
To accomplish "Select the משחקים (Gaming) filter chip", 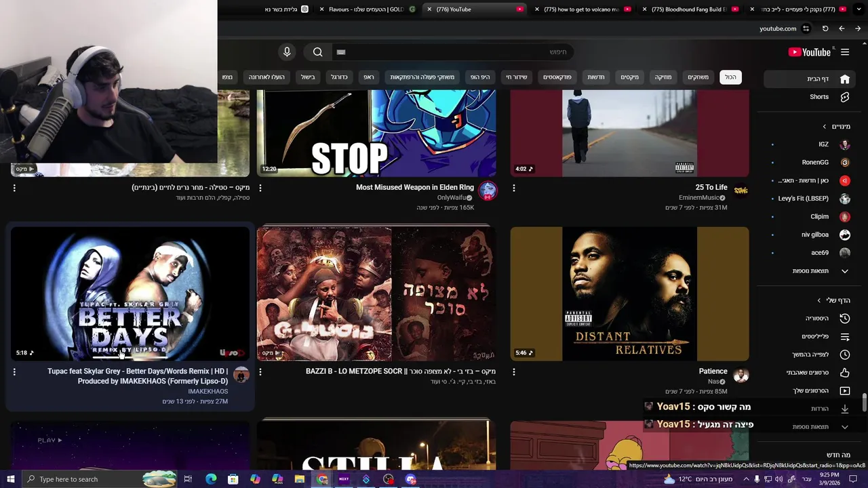I will pyautogui.click(x=698, y=77).
